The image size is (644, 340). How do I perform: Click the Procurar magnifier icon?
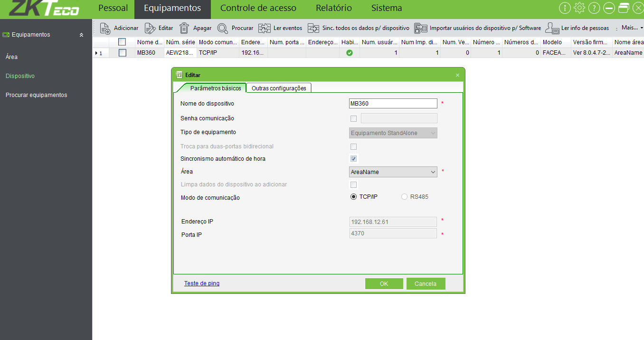point(222,28)
